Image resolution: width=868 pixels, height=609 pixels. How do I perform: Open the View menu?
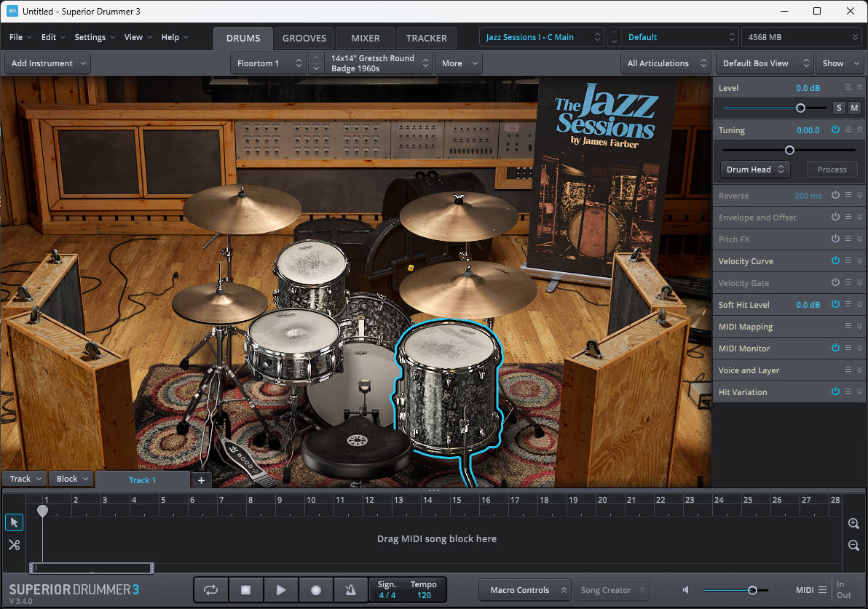click(x=138, y=37)
